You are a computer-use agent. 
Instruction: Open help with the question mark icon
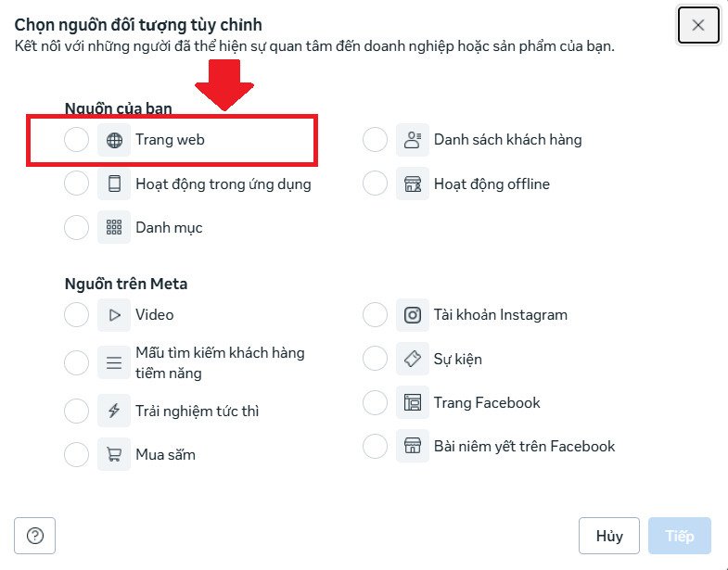click(x=35, y=536)
